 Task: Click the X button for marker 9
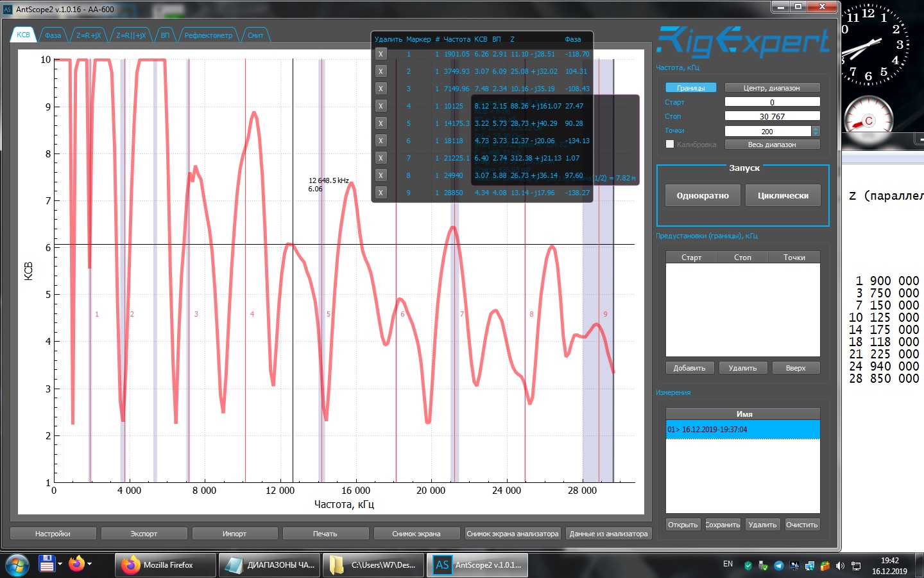pos(381,193)
